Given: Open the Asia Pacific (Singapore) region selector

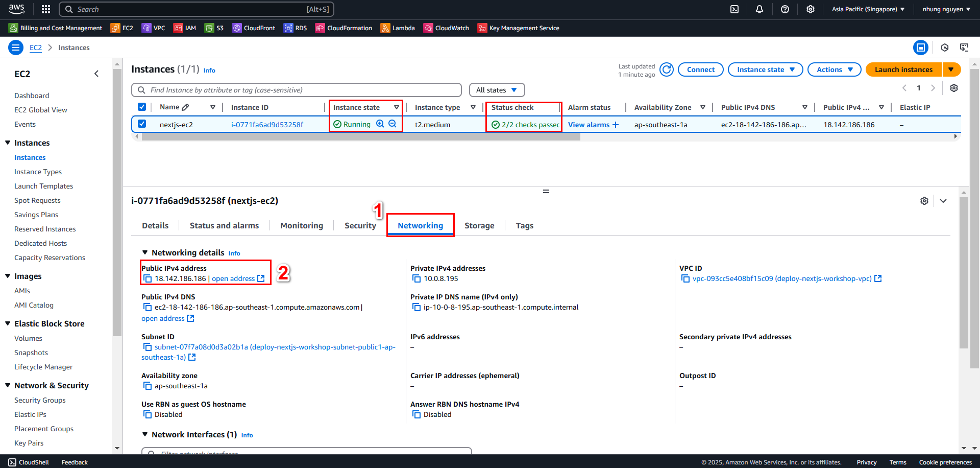Looking at the screenshot, I should point(868,9).
